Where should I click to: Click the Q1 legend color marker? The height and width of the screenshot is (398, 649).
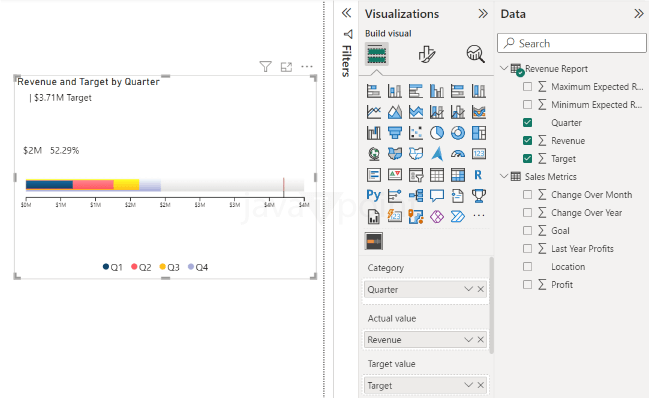[x=106, y=266]
